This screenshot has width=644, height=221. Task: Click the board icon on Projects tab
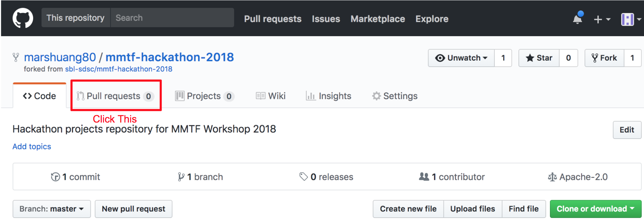[x=180, y=96]
